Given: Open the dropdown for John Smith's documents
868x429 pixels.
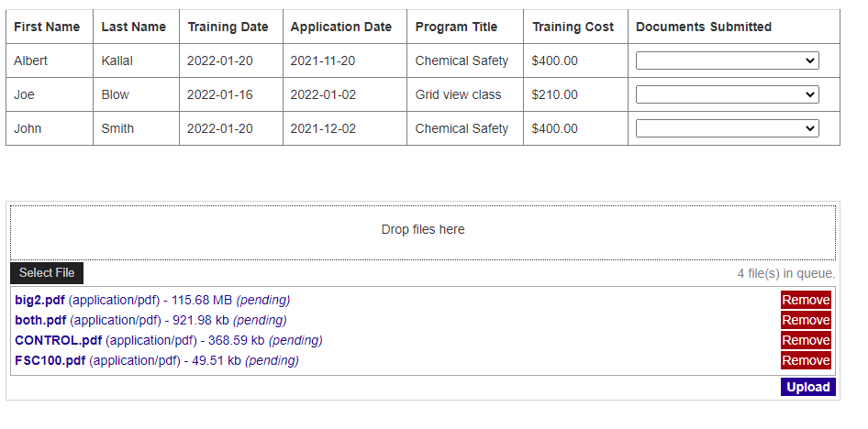Looking at the screenshot, I should pos(727,129).
